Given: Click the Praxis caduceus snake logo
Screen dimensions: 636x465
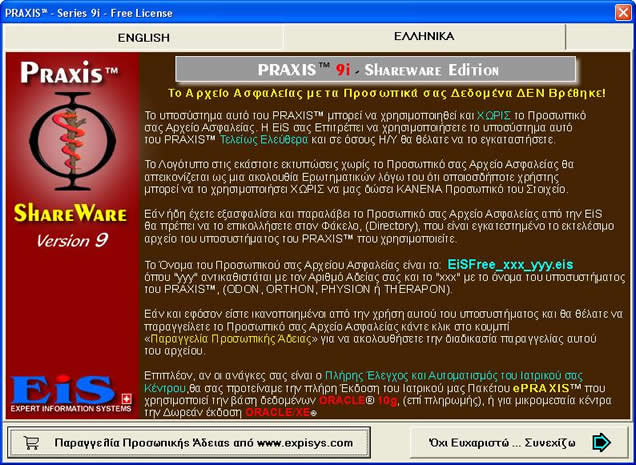Looking at the screenshot, I should tap(73, 141).
